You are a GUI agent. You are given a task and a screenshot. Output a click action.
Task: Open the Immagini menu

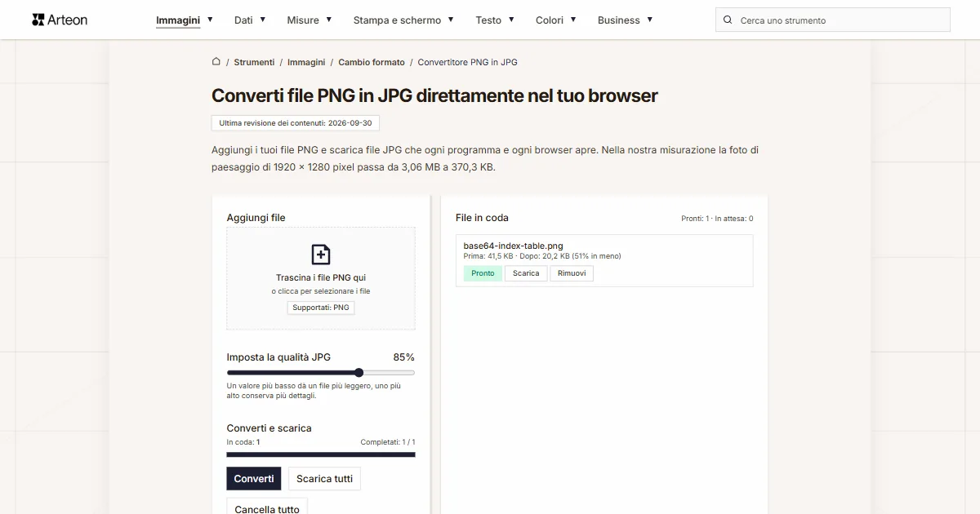pos(178,20)
